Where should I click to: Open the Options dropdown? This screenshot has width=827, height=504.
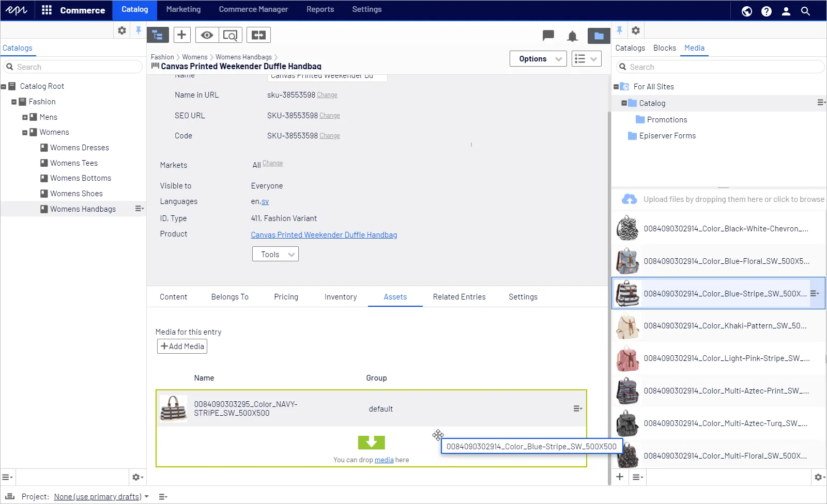pyautogui.click(x=538, y=59)
